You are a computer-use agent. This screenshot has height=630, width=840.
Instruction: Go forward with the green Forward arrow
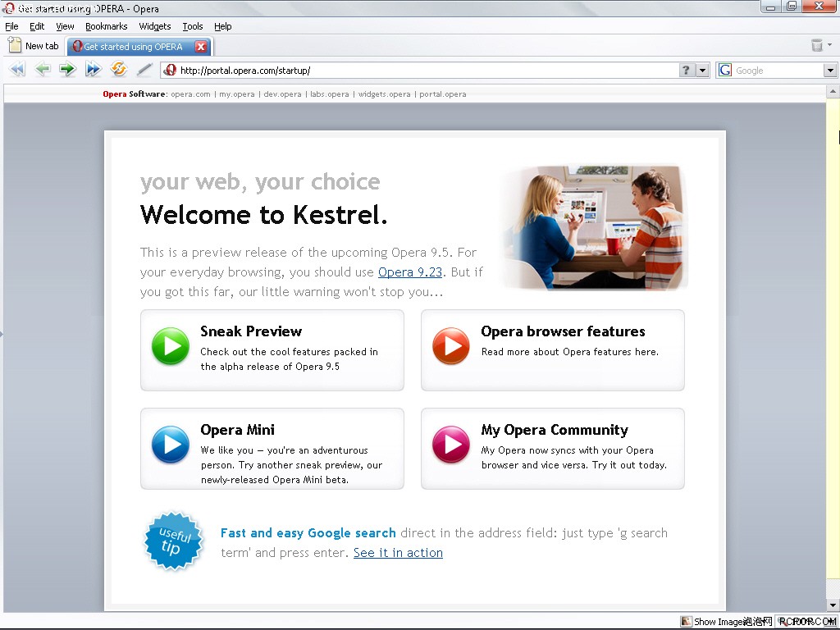(x=67, y=69)
